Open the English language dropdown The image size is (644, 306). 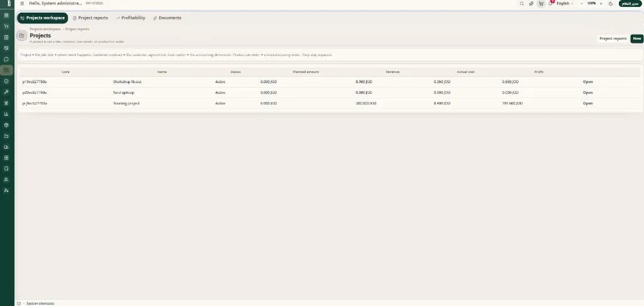[565, 3]
